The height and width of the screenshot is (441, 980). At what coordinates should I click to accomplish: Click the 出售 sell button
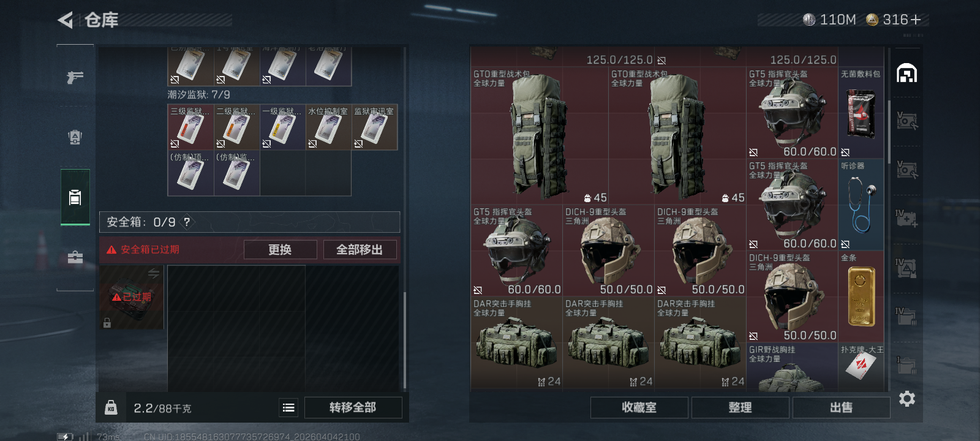[x=841, y=407]
